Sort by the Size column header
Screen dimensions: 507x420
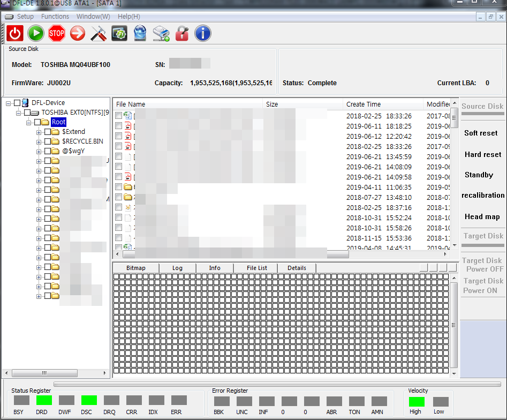pos(302,104)
